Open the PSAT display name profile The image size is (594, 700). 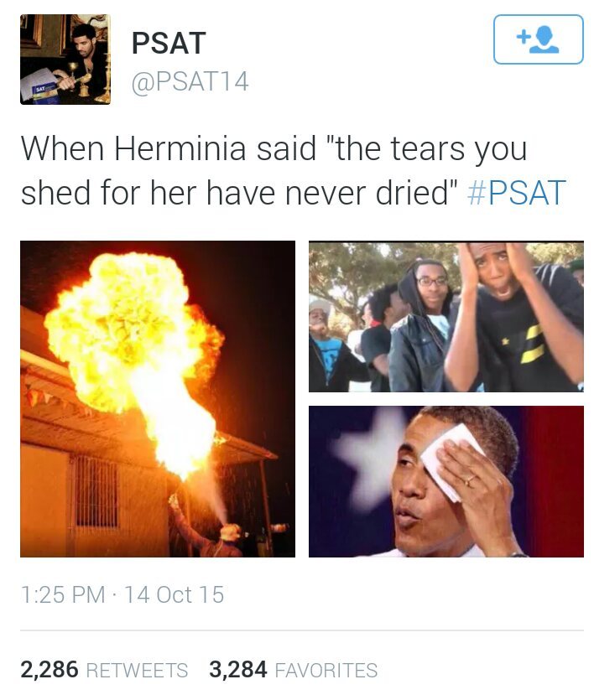[169, 44]
